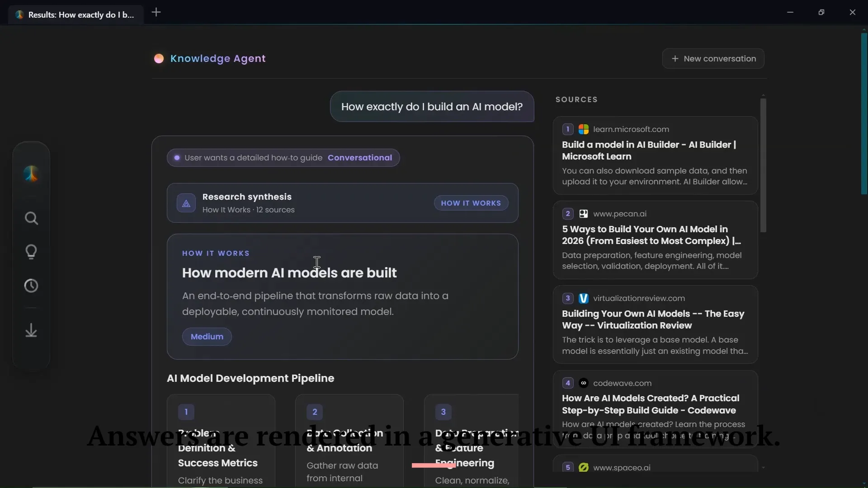Click pipeline step 2 number badge
Screen dimensions: 868x488
click(315, 412)
